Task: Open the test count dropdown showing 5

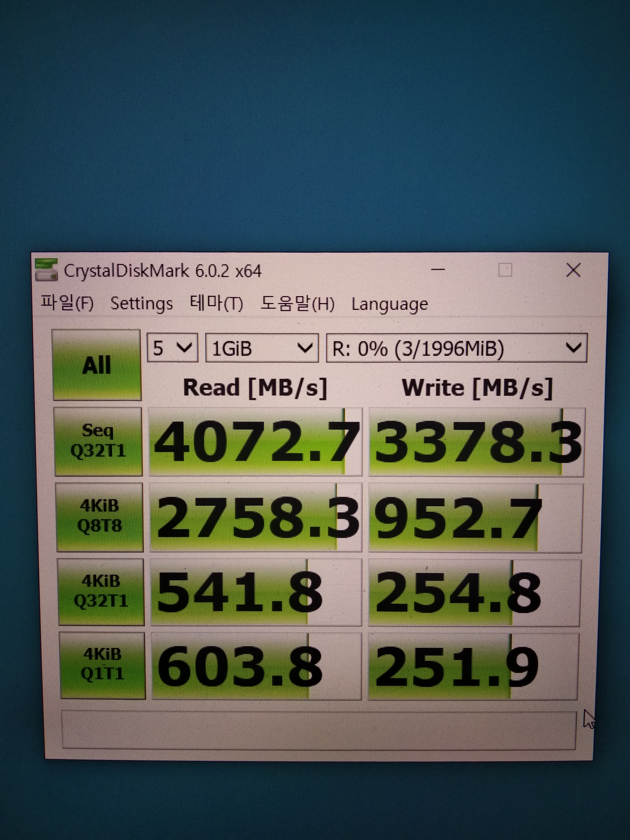Action: pyautogui.click(x=172, y=348)
